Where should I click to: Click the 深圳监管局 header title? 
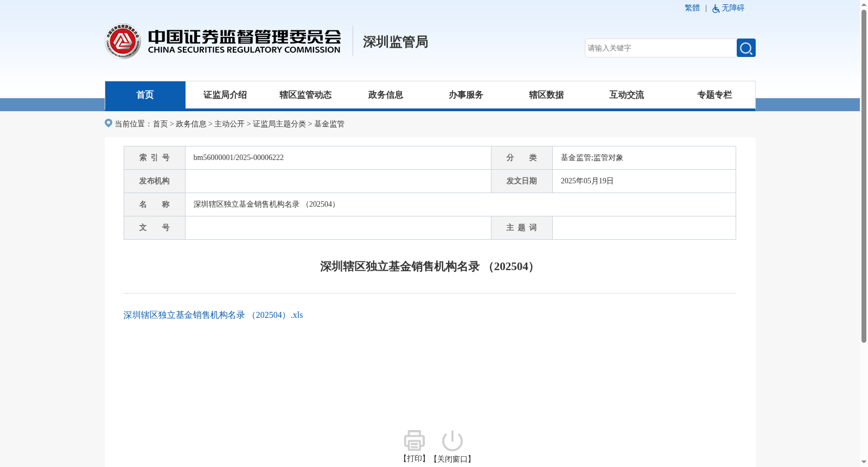[395, 42]
